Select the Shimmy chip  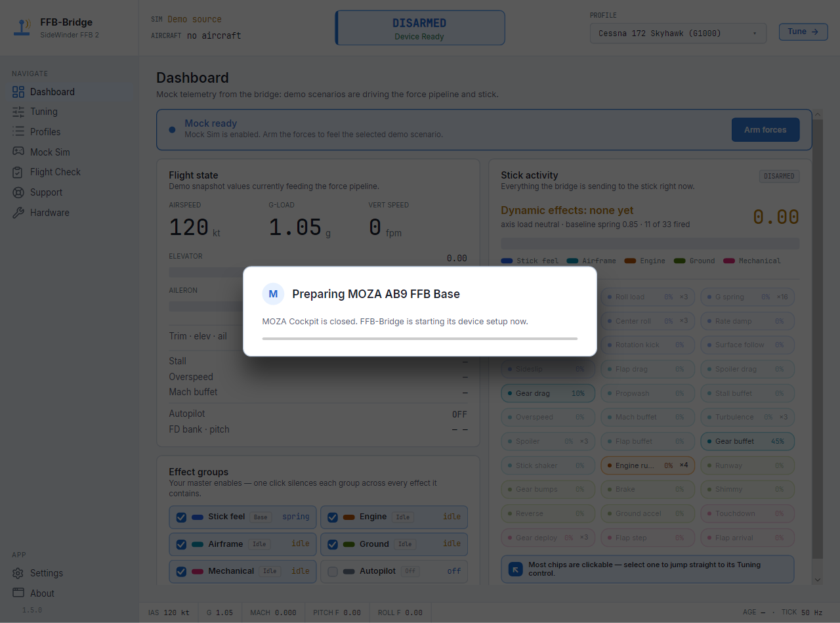[x=747, y=489]
